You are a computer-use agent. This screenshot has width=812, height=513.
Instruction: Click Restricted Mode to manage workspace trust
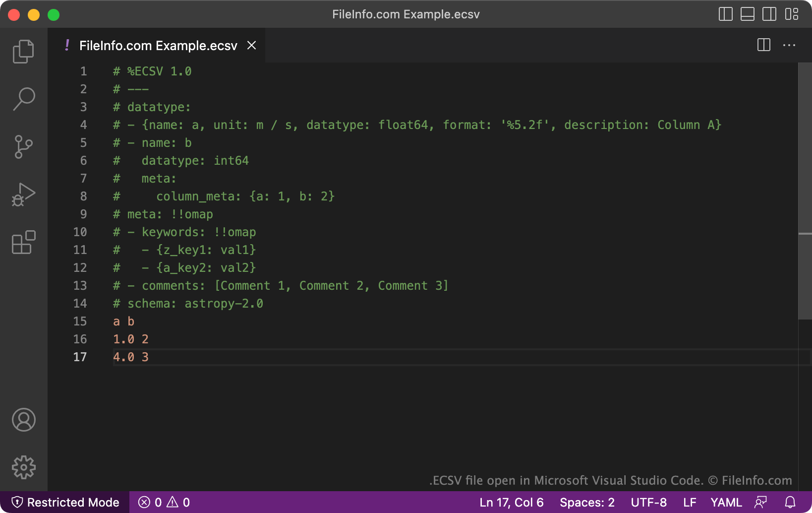tap(65, 502)
